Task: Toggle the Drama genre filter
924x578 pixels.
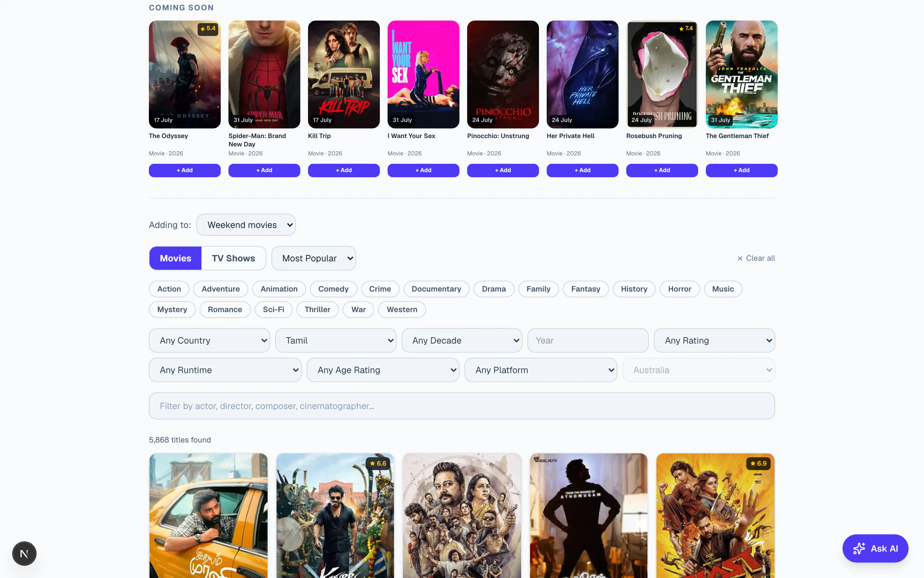Action: [x=494, y=289]
